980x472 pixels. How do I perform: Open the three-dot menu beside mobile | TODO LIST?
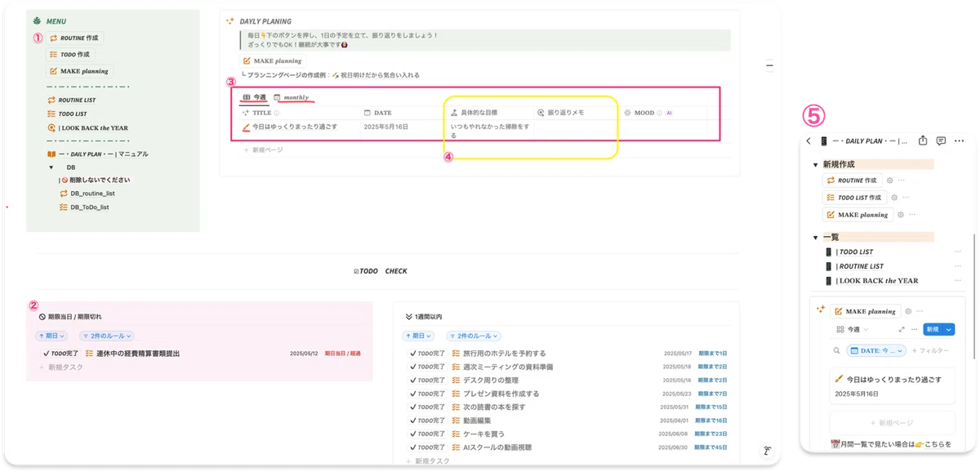958,252
